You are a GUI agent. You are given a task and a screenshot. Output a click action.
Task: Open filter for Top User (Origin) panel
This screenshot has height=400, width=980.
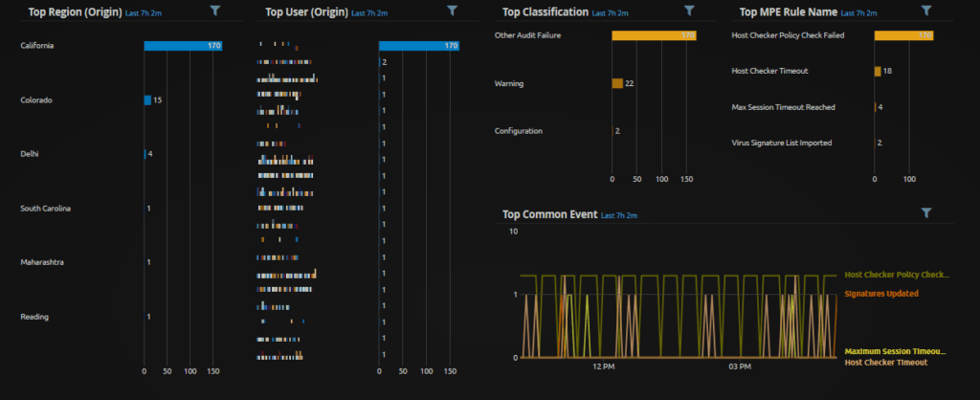click(452, 11)
